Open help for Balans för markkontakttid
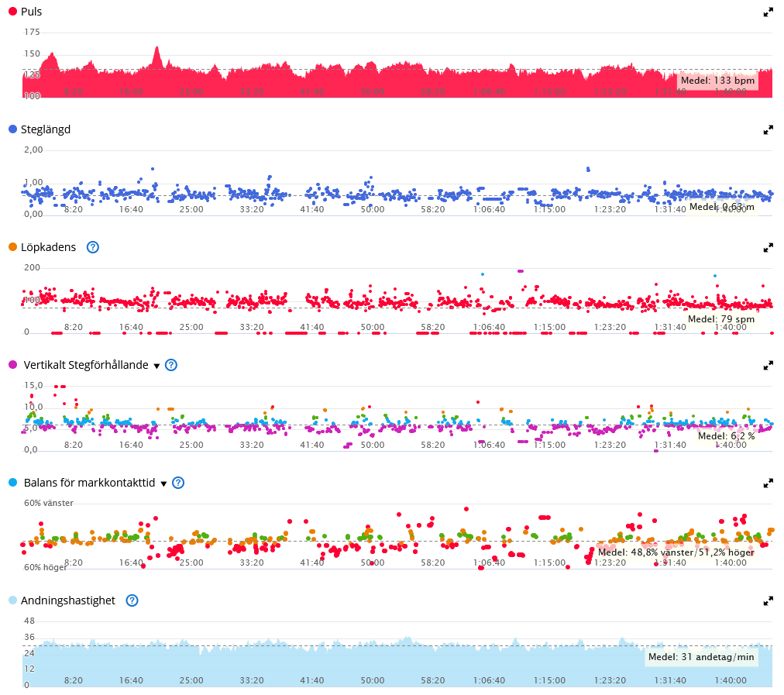 click(x=178, y=483)
